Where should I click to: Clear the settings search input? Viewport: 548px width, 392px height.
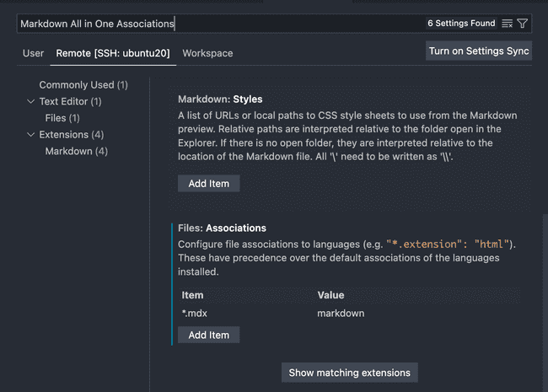coord(507,24)
